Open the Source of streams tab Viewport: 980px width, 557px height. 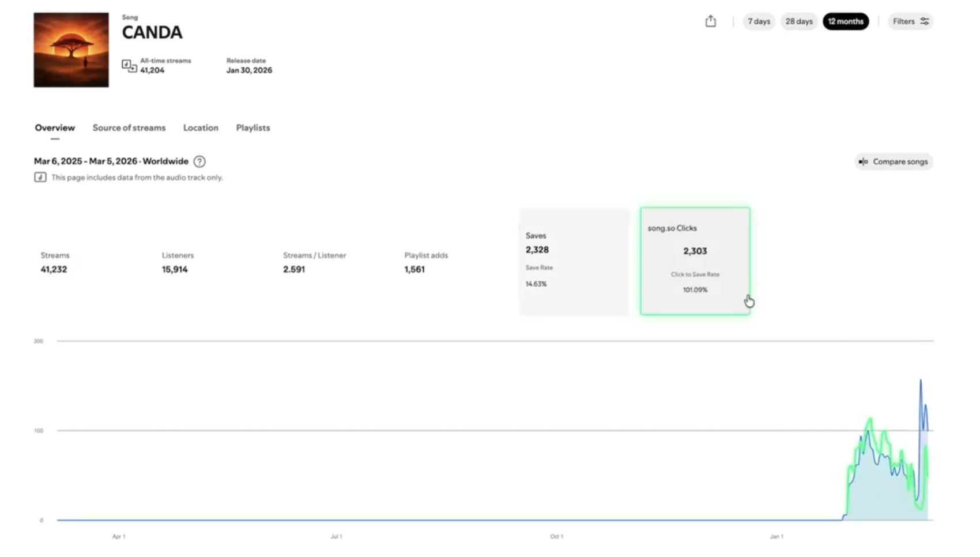click(129, 128)
